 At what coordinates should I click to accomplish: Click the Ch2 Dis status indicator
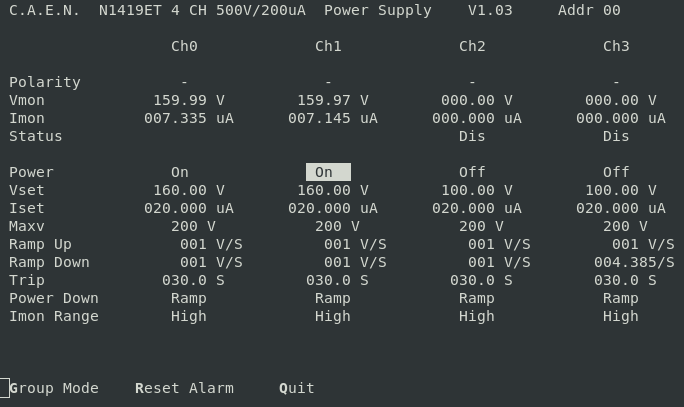tap(472, 136)
